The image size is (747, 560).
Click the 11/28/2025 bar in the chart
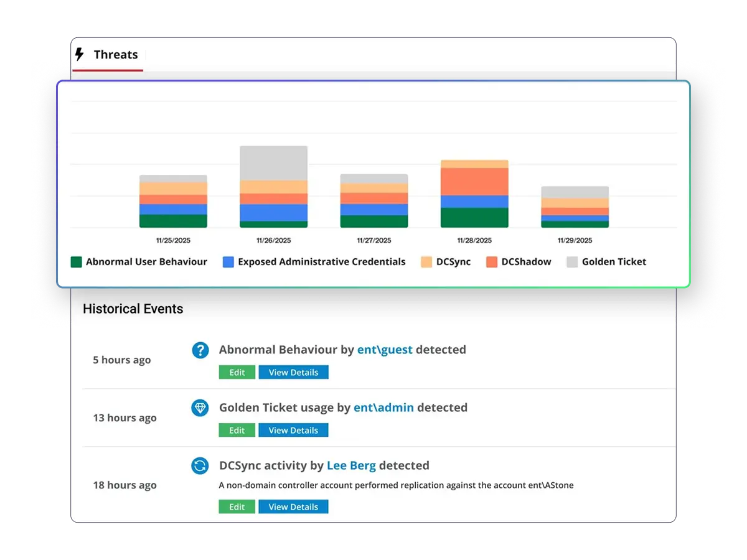pyautogui.click(x=474, y=193)
